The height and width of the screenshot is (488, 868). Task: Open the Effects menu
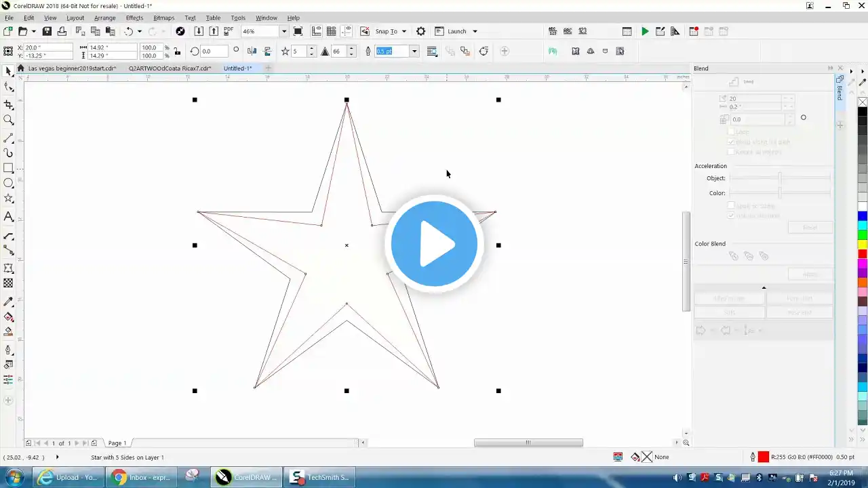tap(134, 18)
